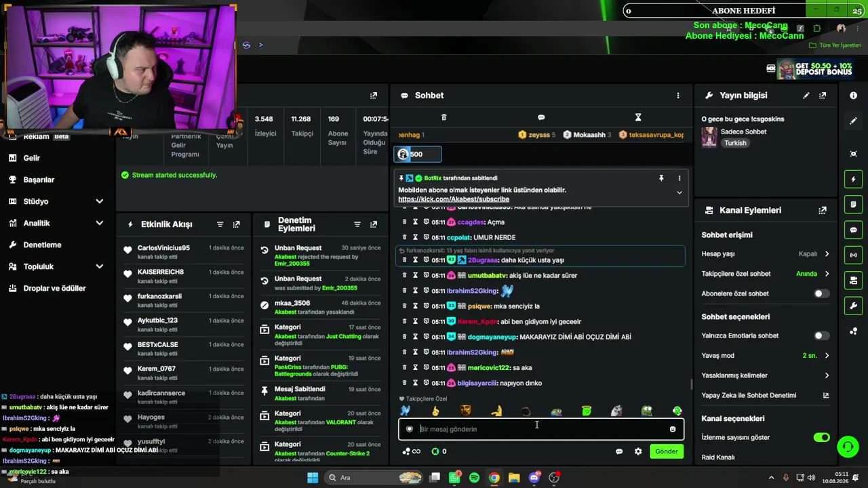The width and height of the screenshot is (868, 488).
Task: Open Spotify from the taskbar
Action: (x=474, y=478)
